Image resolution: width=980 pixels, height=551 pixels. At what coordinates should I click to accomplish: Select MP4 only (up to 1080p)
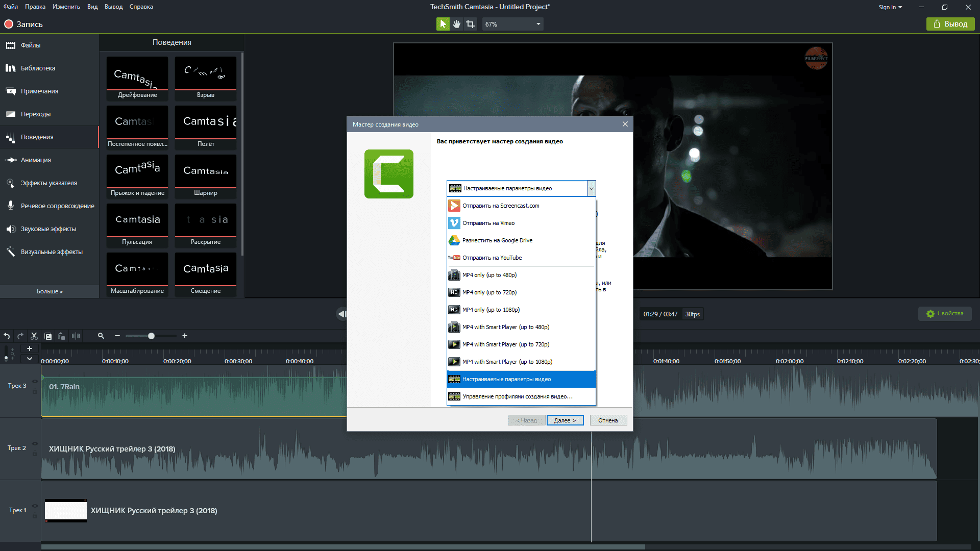(521, 310)
